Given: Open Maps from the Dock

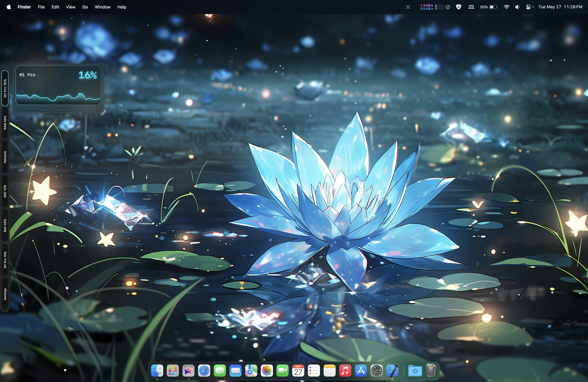Looking at the screenshot, I should tap(251, 371).
